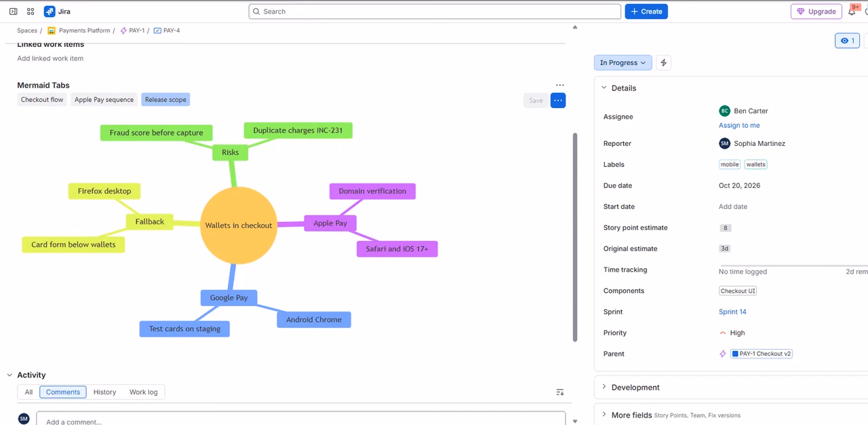Open the Work log tab
Viewport: 868px width, 425px height.
point(144,392)
